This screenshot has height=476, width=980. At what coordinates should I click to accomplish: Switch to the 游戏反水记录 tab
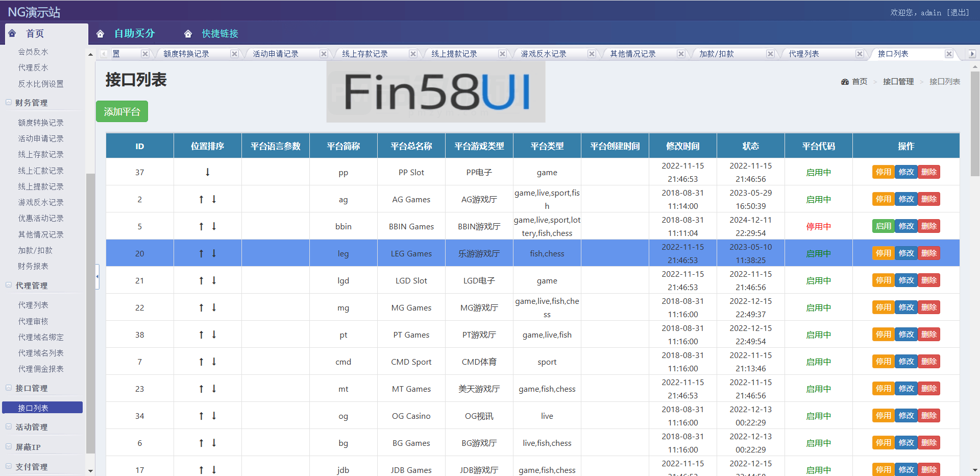pyautogui.click(x=543, y=54)
